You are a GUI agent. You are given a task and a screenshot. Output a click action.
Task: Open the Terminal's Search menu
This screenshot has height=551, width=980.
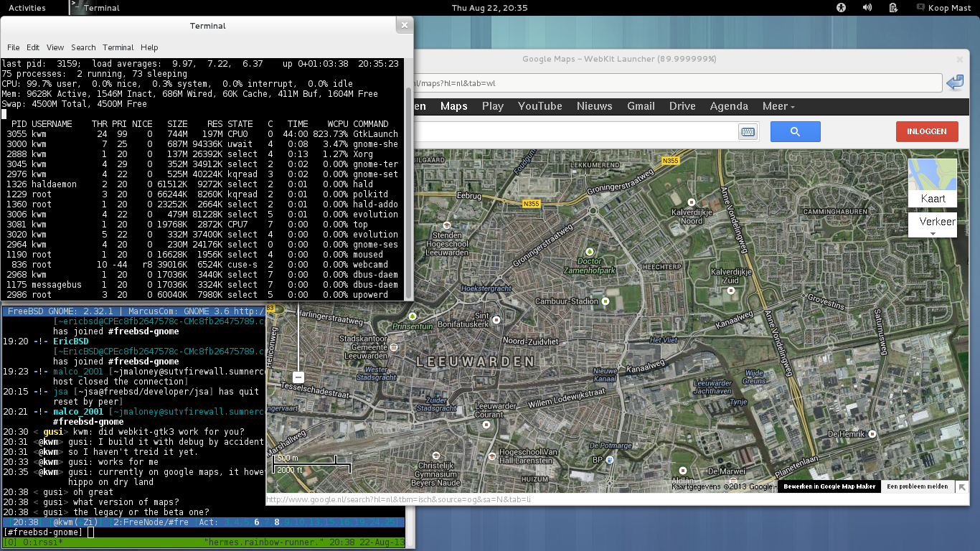coord(83,47)
